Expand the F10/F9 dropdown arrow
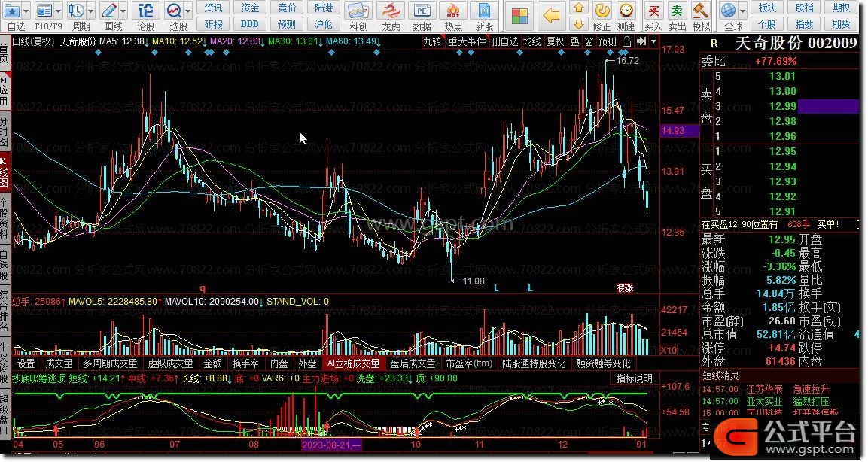Image resolution: width=868 pixels, height=462 pixels. pyautogui.click(x=58, y=10)
